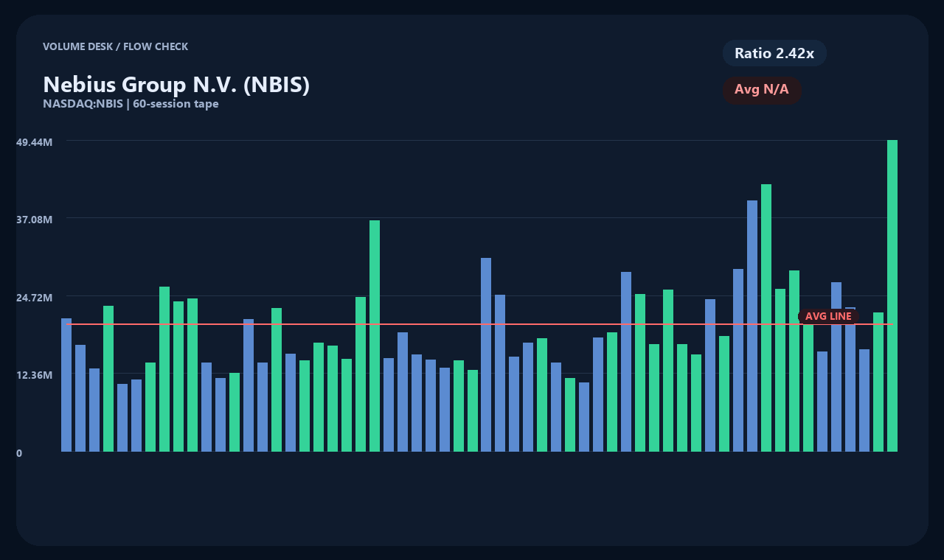Select the AVG LINE label tag

point(828,316)
